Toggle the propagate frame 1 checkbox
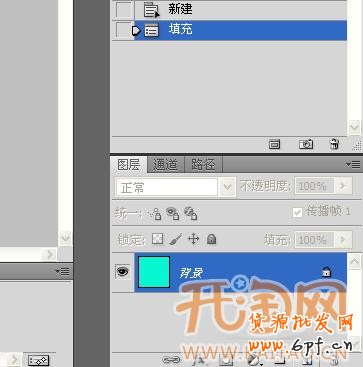Viewport: 363px width, 367px height. tap(297, 212)
